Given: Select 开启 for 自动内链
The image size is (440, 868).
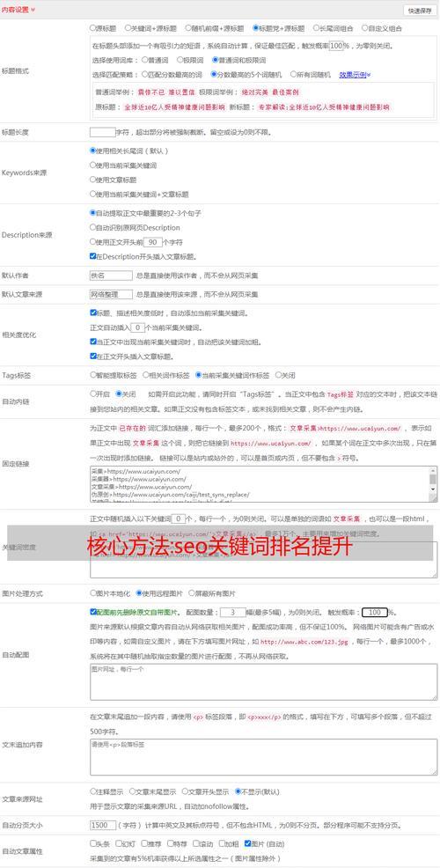Looking at the screenshot, I should point(92,394).
